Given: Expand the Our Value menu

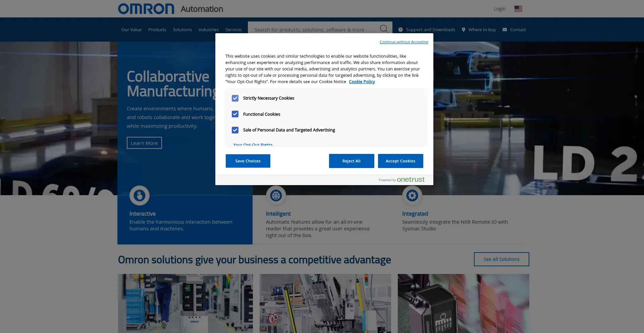Looking at the screenshot, I should click(x=131, y=30).
